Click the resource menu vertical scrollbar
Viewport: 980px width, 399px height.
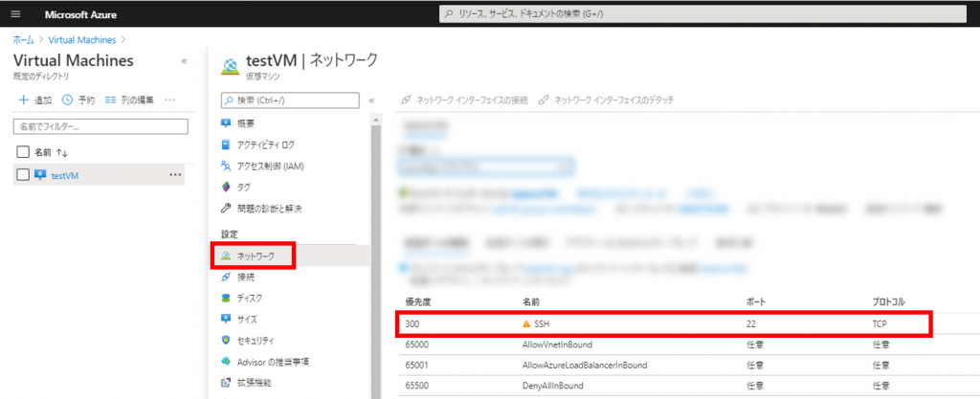pyautogui.click(x=375, y=262)
